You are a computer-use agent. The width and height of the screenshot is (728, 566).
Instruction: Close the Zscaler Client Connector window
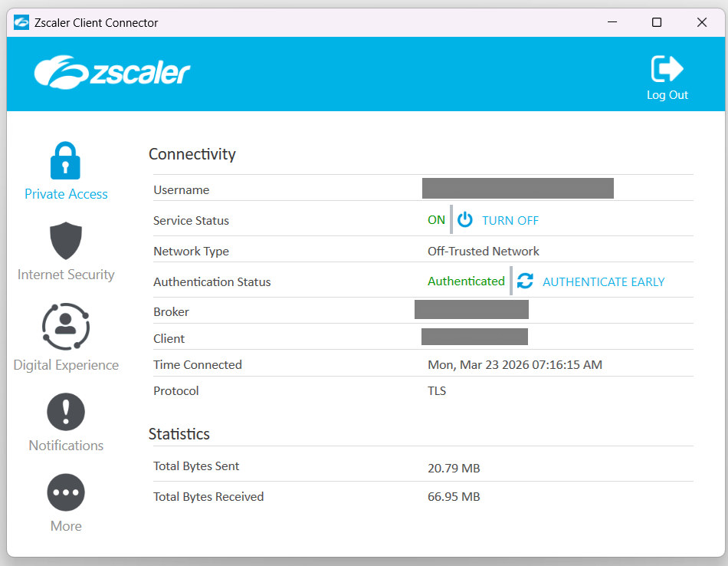(702, 22)
